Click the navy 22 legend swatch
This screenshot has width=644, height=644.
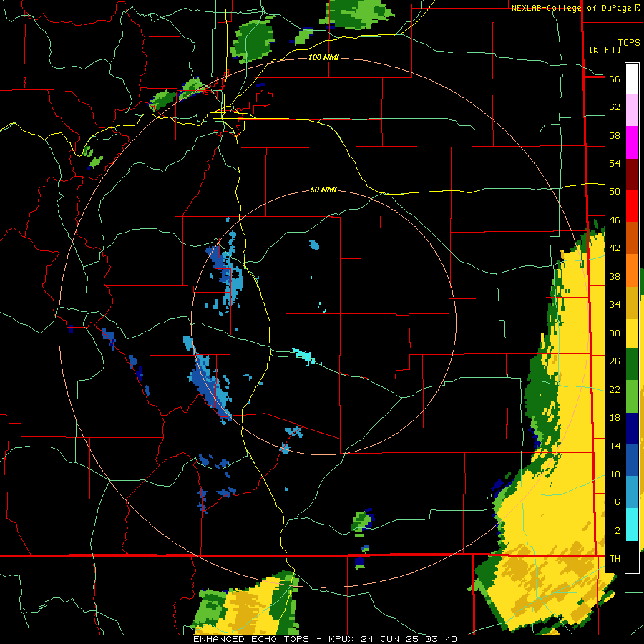point(632,429)
